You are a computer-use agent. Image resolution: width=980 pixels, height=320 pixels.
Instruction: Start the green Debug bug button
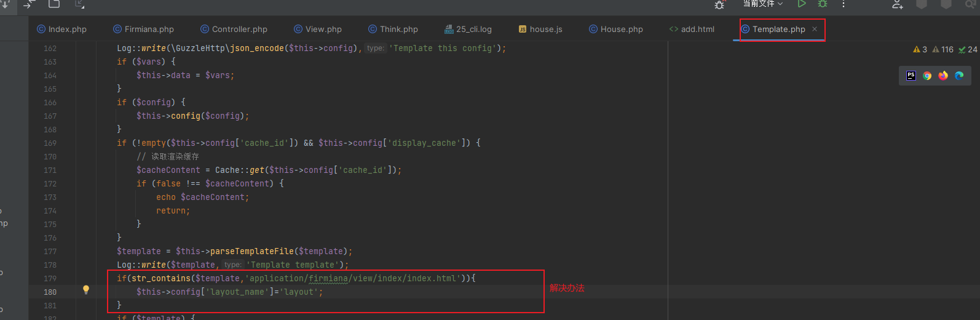click(823, 4)
